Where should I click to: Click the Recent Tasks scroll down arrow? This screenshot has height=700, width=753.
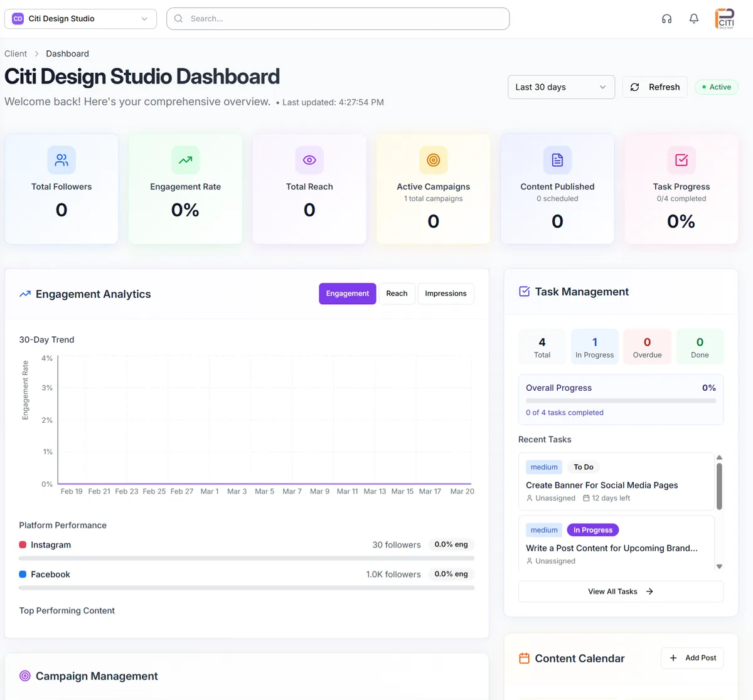coord(719,566)
